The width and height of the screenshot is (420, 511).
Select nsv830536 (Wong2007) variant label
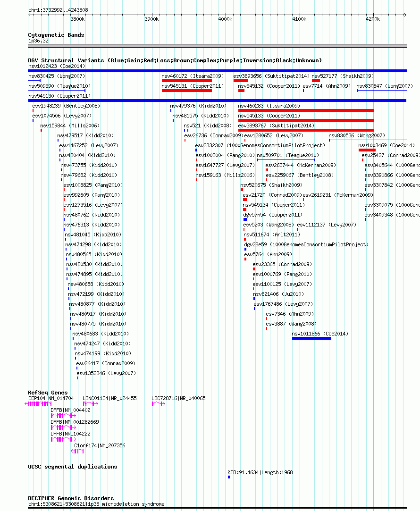click(x=357, y=135)
